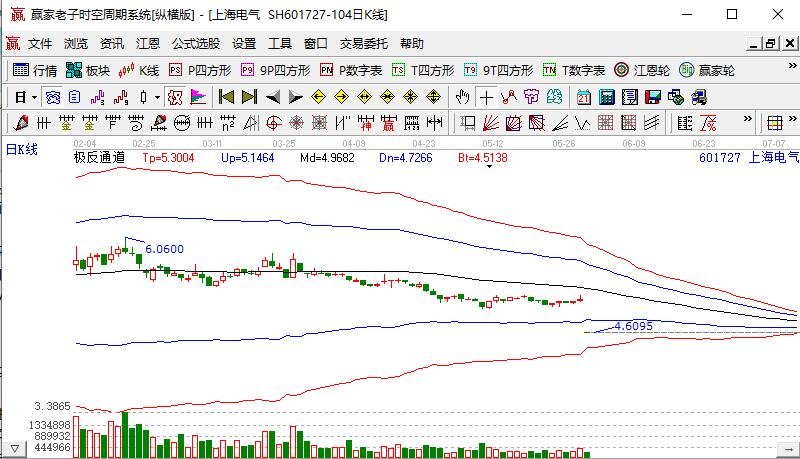The height and width of the screenshot is (459, 800).
Task: Open the 9T四方形 tool
Action: (498, 70)
